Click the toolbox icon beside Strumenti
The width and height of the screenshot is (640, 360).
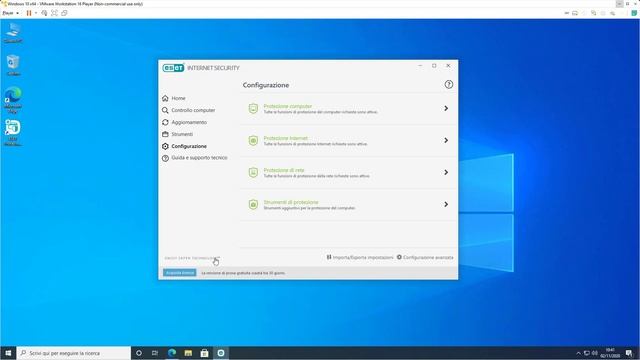(165, 134)
